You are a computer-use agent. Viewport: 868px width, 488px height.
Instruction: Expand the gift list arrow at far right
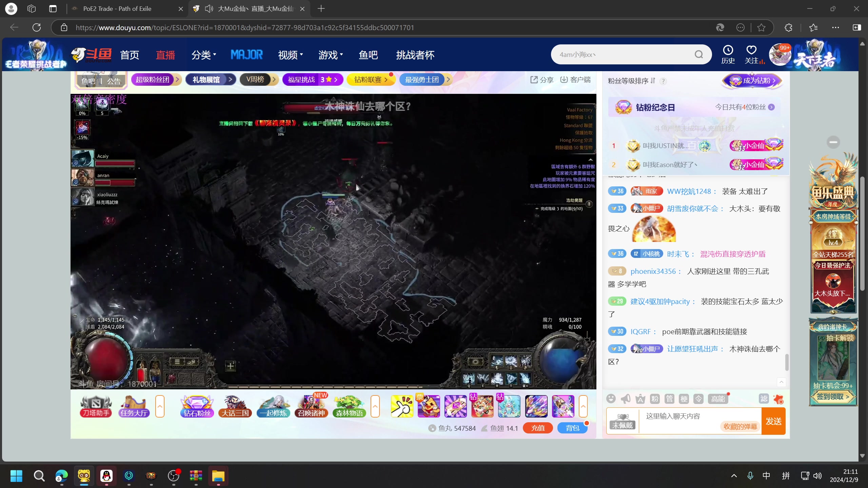pos(583,406)
